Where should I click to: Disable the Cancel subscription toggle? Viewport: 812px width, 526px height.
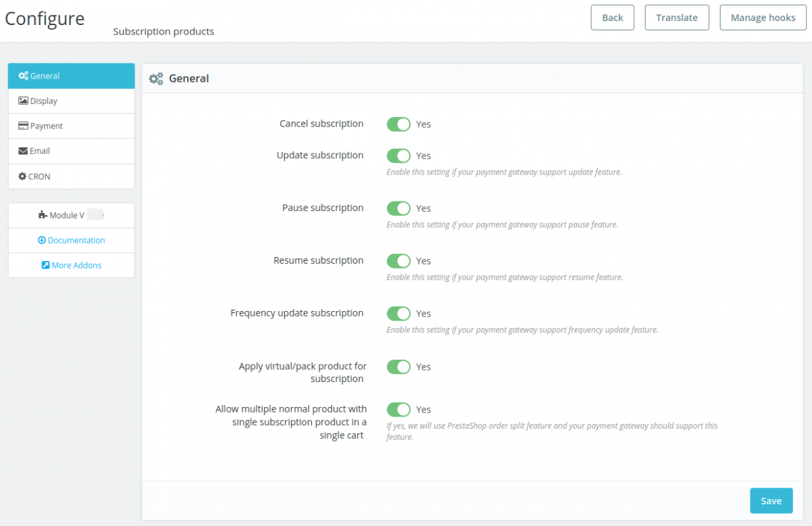pyautogui.click(x=399, y=124)
